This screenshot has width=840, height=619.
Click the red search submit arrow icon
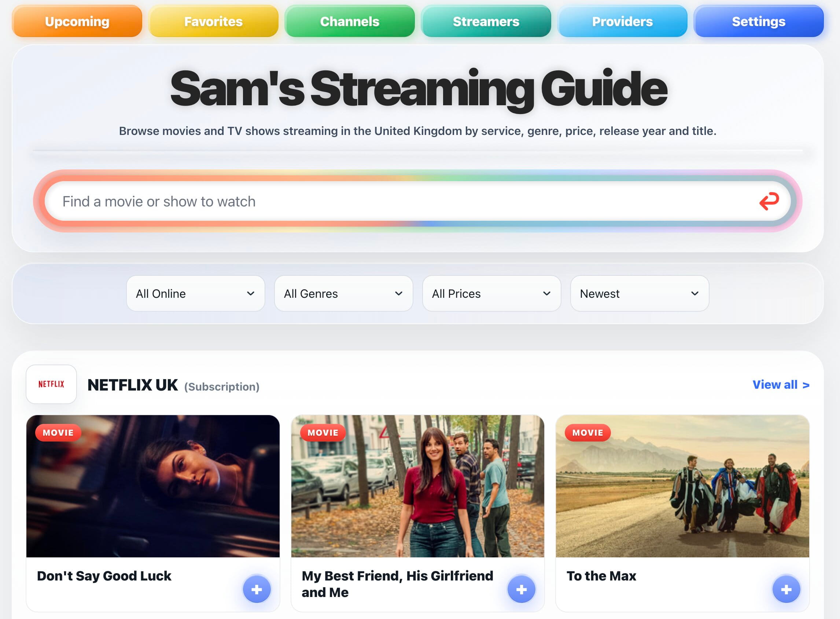[x=769, y=201]
